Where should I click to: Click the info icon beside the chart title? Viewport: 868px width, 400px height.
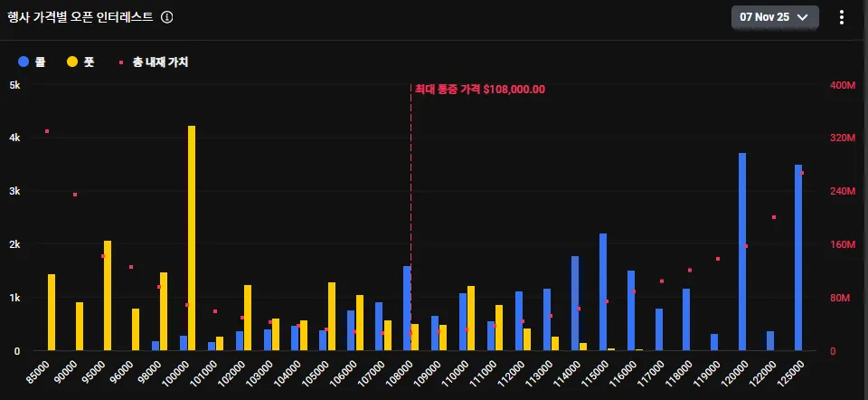coord(166,17)
